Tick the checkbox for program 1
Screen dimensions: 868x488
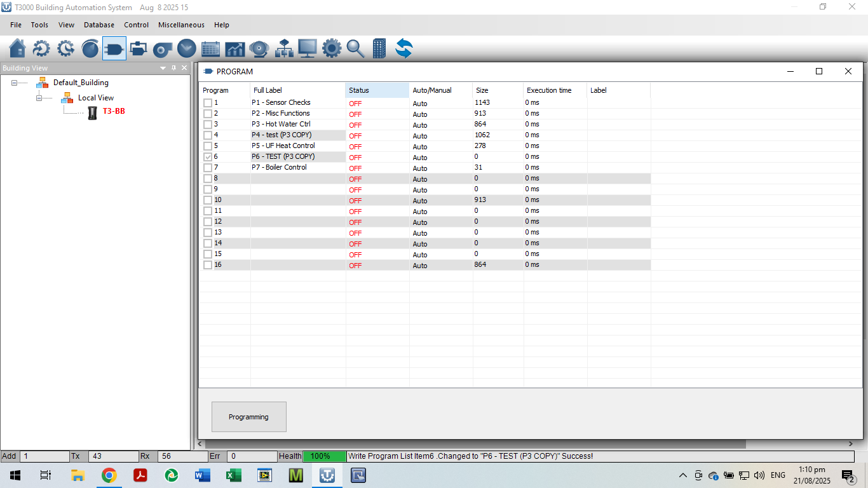[208, 103]
